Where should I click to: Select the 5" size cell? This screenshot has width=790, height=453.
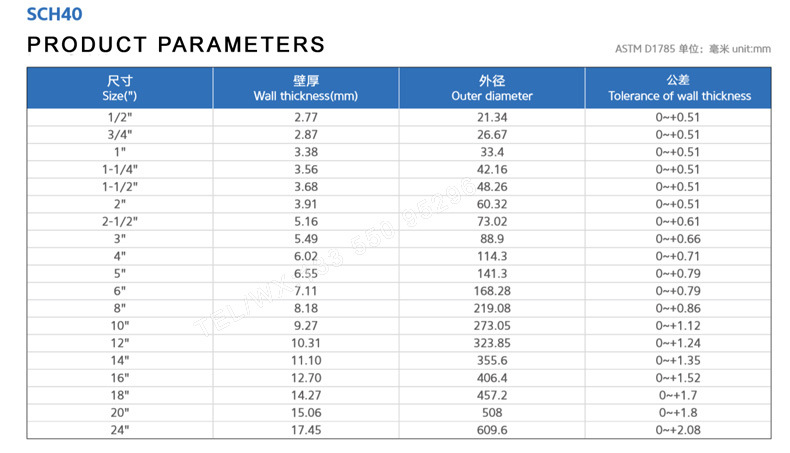[x=120, y=273]
